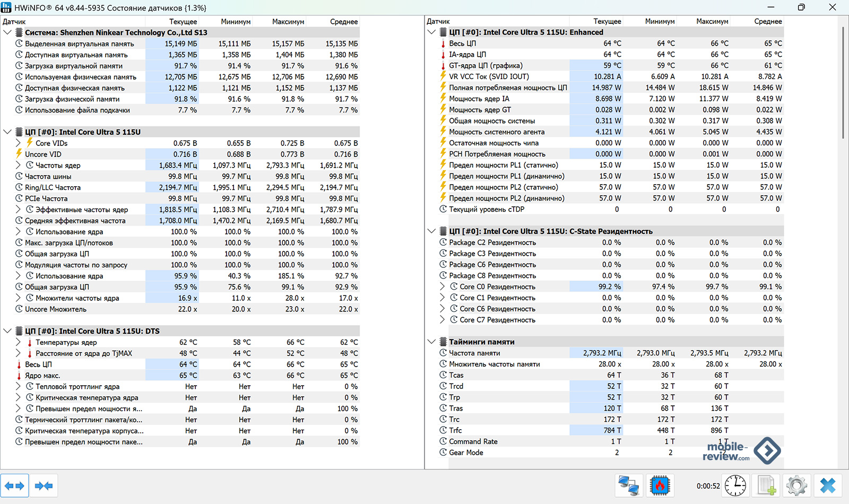Click the left Текущее column header
The width and height of the screenshot is (849, 504).
(183, 22)
